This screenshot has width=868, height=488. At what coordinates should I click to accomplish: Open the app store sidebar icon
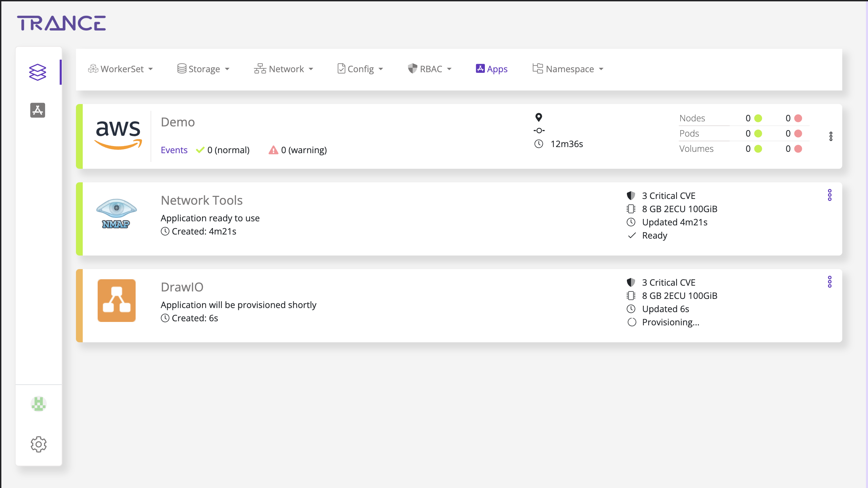(37, 110)
